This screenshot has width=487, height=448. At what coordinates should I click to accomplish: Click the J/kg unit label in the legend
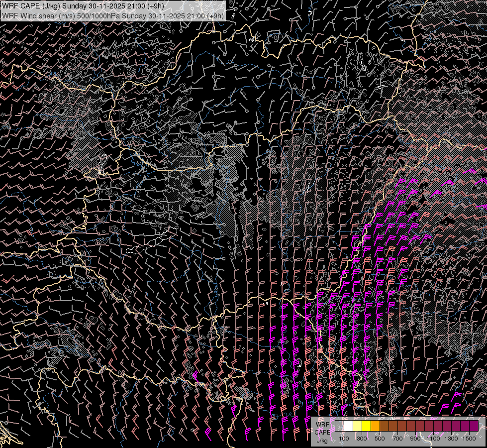click(322, 440)
